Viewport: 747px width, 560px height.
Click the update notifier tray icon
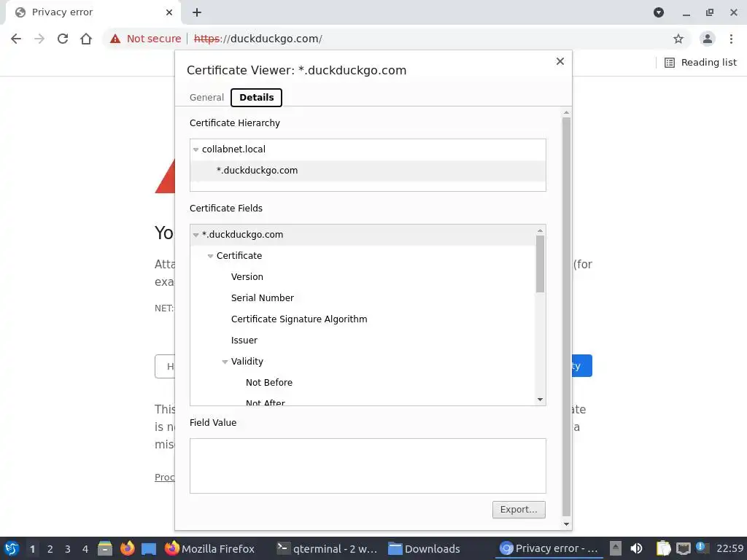pos(702,548)
